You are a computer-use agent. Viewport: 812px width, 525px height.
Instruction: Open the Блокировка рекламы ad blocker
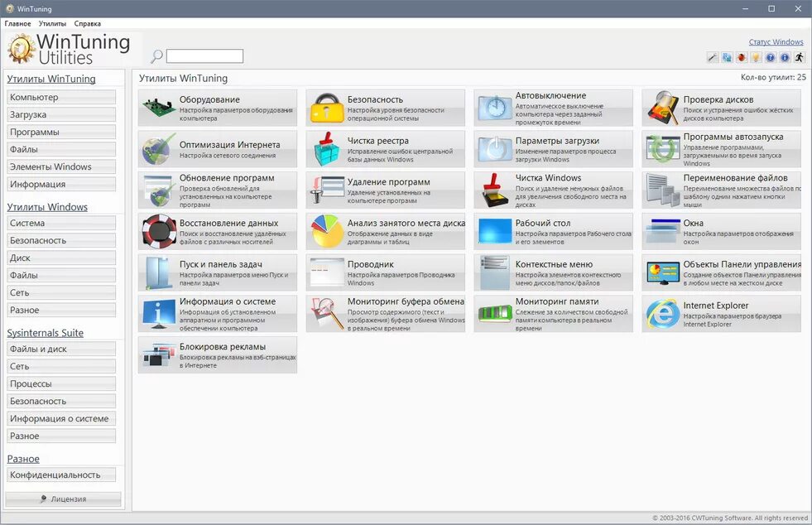218,355
